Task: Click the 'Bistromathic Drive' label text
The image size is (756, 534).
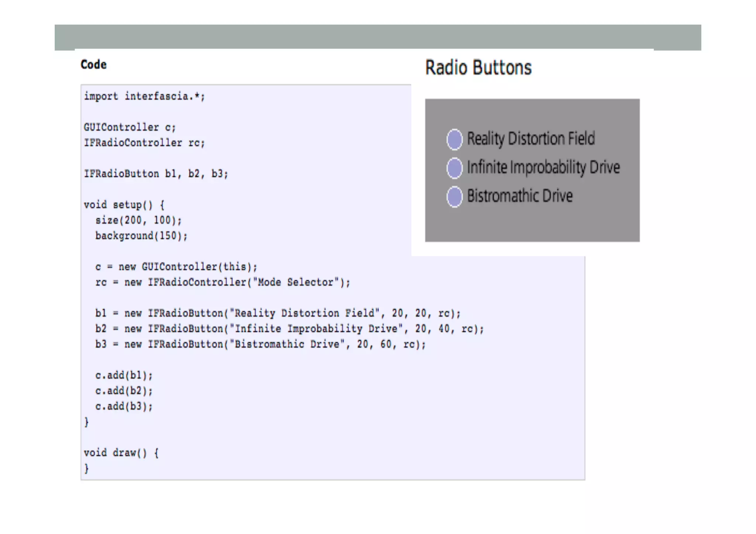Action: click(520, 196)
